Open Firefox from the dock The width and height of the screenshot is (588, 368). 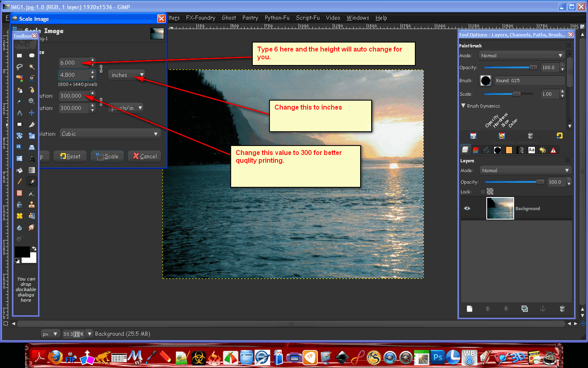[55, 357]
